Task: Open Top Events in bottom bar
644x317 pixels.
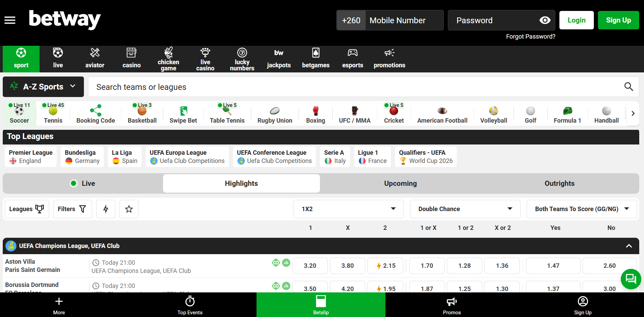Action: (190, 305)
